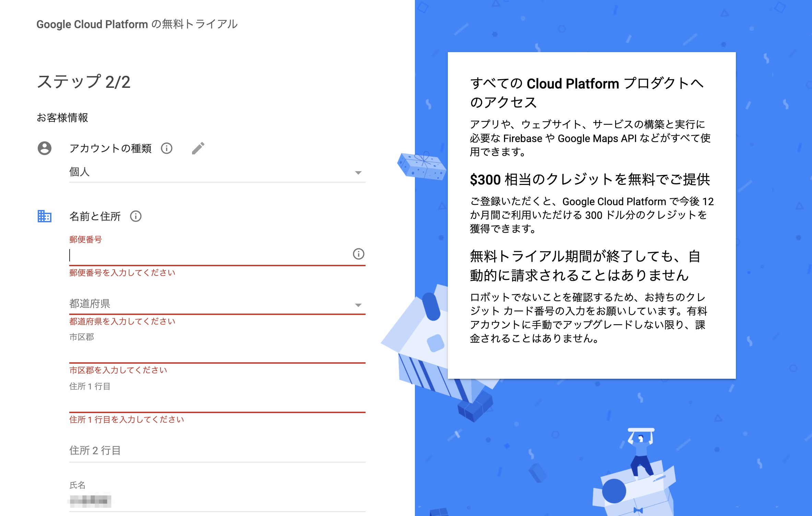Click the お客様情報 section label

(62, 118)
